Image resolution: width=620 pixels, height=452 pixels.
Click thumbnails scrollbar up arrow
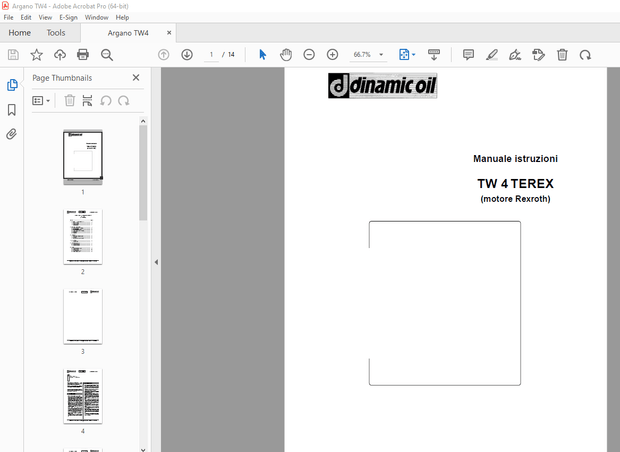tap(143, 121)
